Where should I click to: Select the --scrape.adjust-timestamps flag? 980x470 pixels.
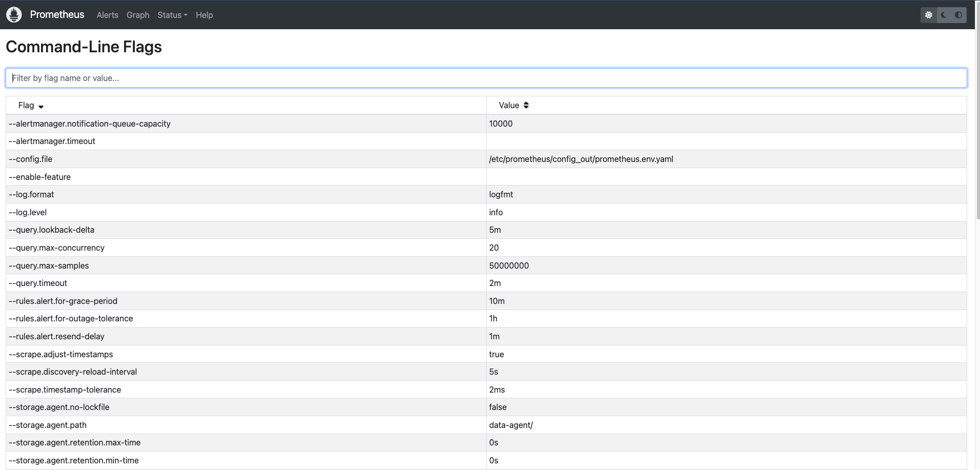click(x=61, y=354)
